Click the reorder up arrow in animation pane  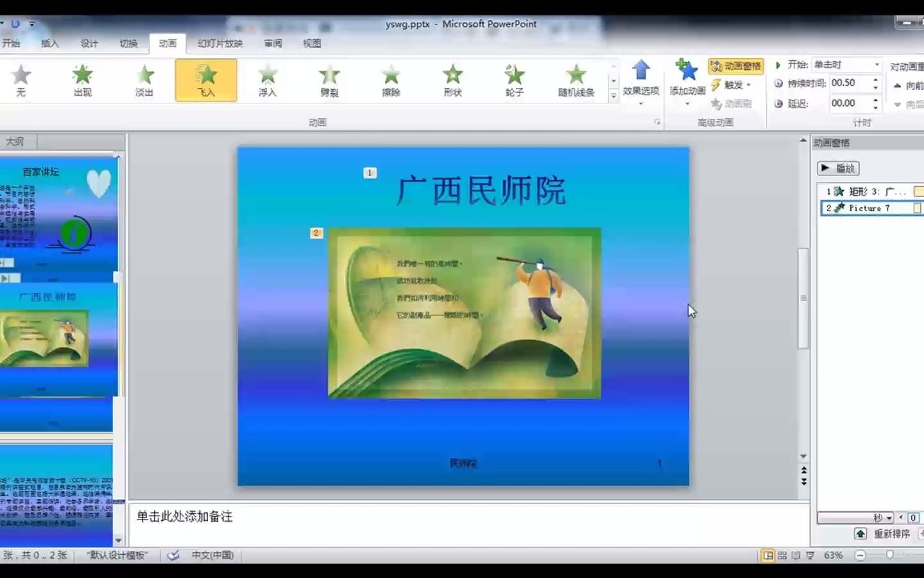coord(860,534)
